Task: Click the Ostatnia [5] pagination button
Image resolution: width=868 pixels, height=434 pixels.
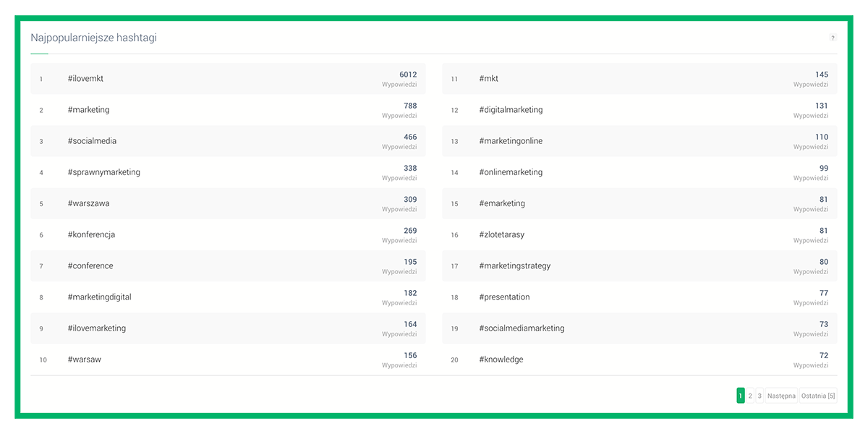Action: click(818, 396)
